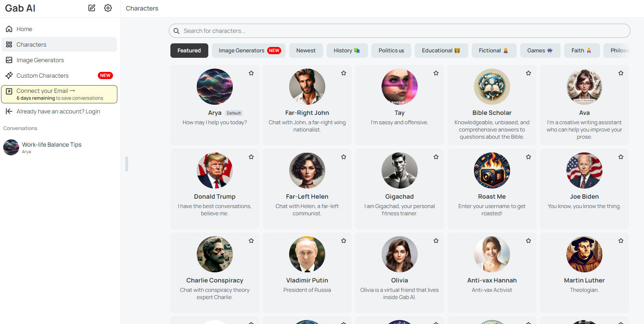Viewport: 644px width, 324px height.
Task: Star the Far-Left Helen card
Action: (x=344, y=157)
